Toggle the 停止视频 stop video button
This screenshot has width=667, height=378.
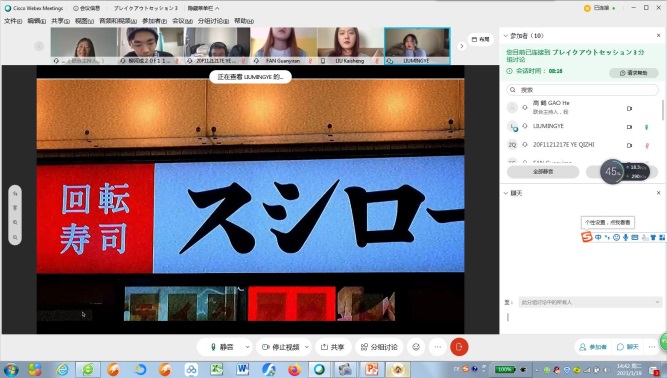point(281,347)
